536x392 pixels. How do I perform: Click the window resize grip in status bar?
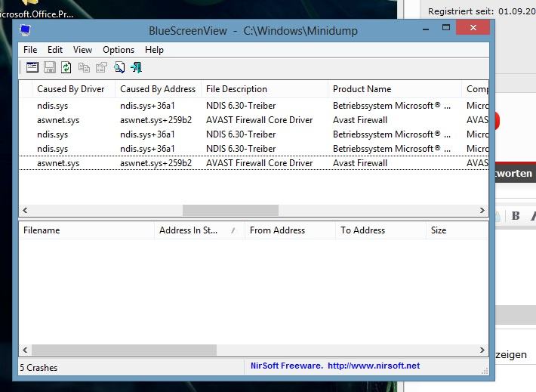[x=485, y=371]
